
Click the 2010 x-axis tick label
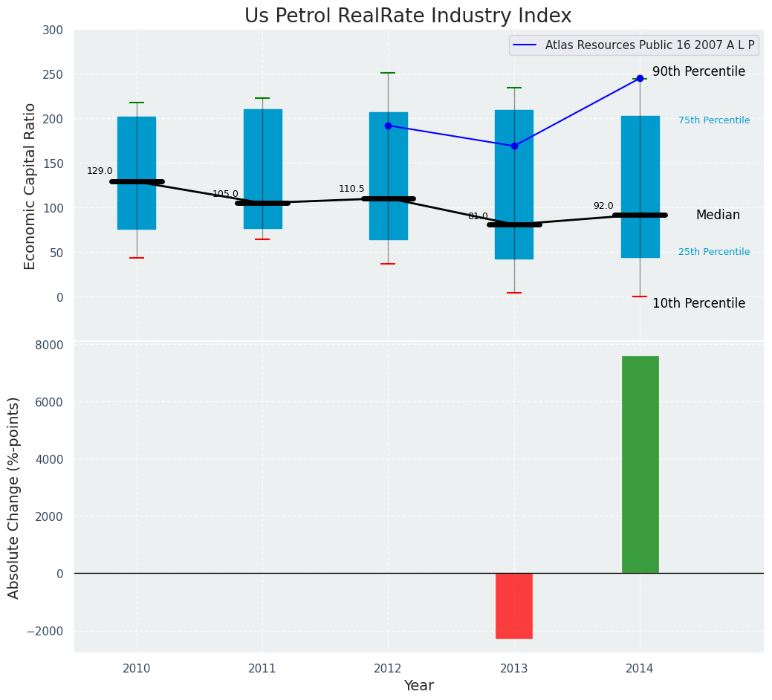tap(137, 668)
